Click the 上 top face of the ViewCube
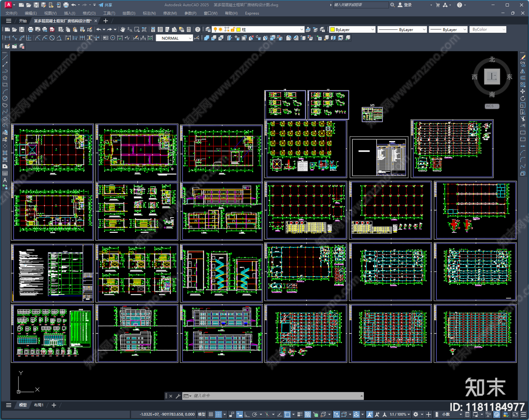The height and width of the screenshot is (420, 529). [492, 77]
